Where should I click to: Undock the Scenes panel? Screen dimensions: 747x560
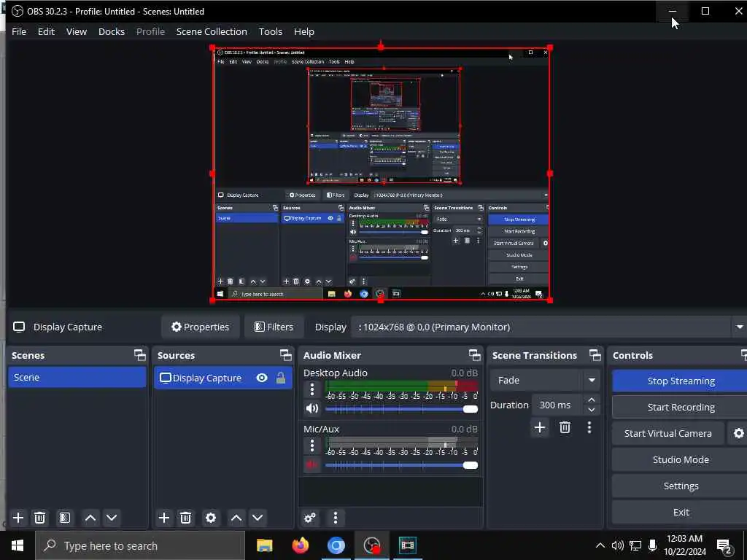[139, 355]
